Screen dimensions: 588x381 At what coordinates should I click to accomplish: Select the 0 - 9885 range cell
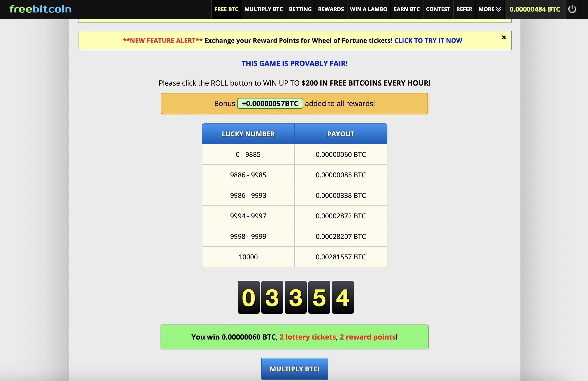(248, 155)
